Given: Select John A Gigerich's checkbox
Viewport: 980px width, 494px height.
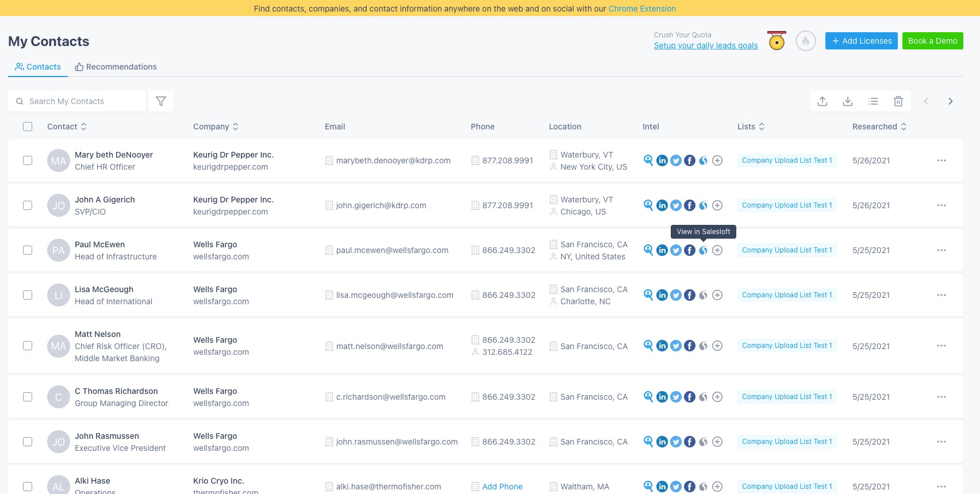Looking at the screenshot, I should [28, 205].
